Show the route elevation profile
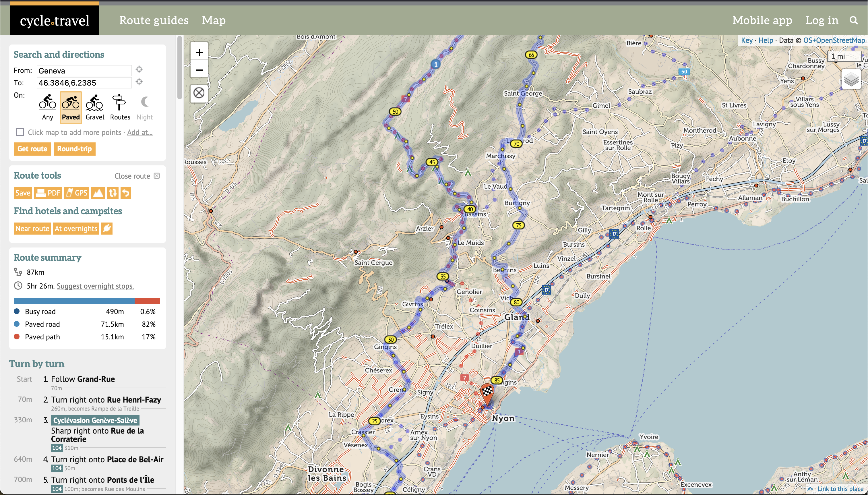Viewport: 868px width, 495px height. (98, 193)
